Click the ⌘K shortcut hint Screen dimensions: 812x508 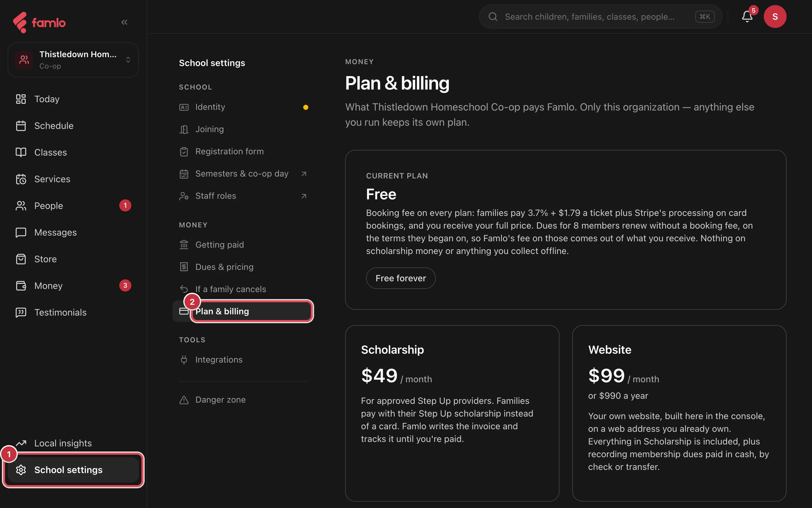tap(705, 17)
